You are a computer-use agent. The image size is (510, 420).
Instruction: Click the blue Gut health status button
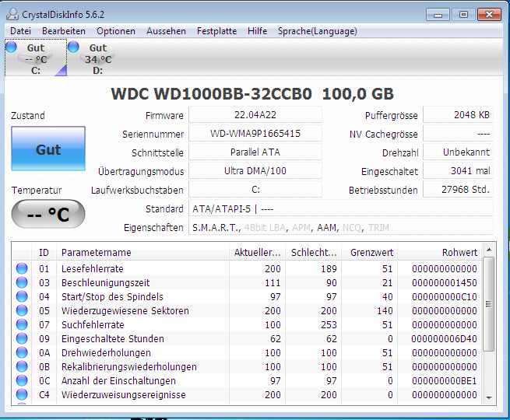pos(48,149)
